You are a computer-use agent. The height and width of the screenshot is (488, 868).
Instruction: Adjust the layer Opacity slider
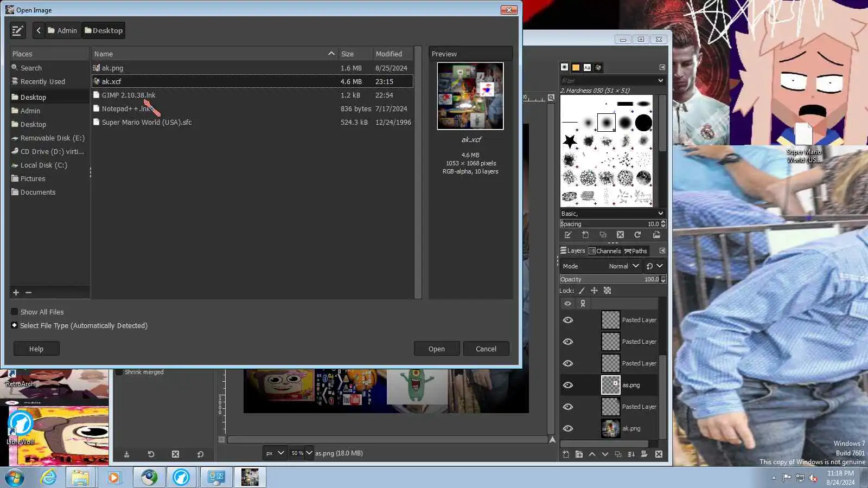(612, 280)
